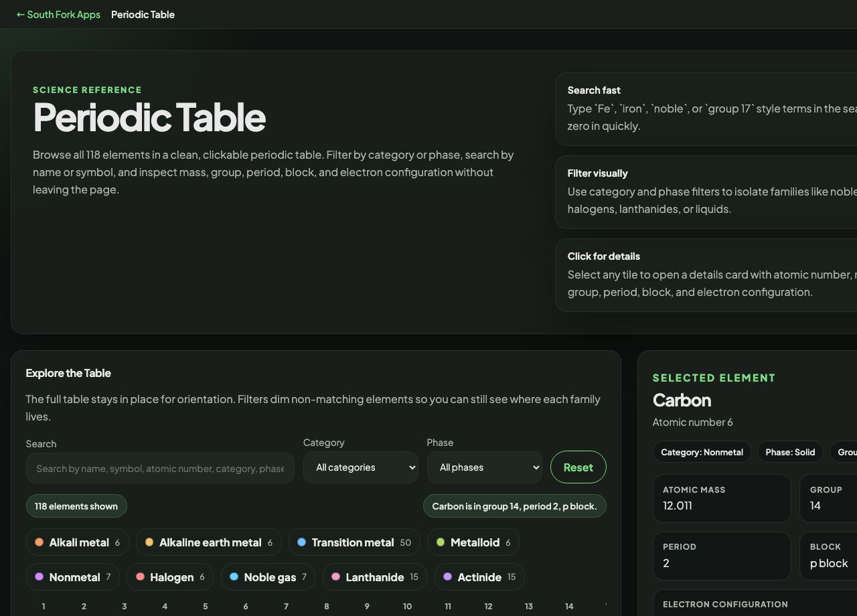Screen dimensions: 857x616
Task: Select the Lanthanide legend chip
Action: click(x=375, y=576)
